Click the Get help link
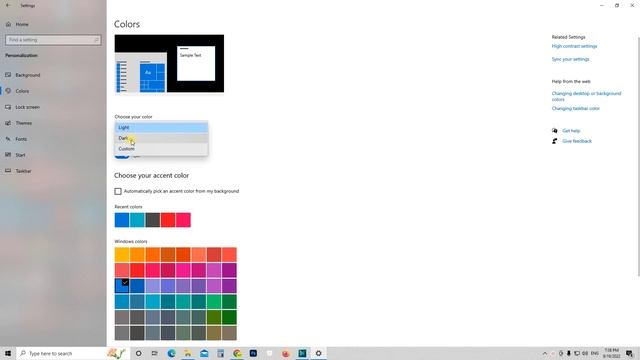Image resolution: width=640 pixels, height=360 pixels. [571, 131]
